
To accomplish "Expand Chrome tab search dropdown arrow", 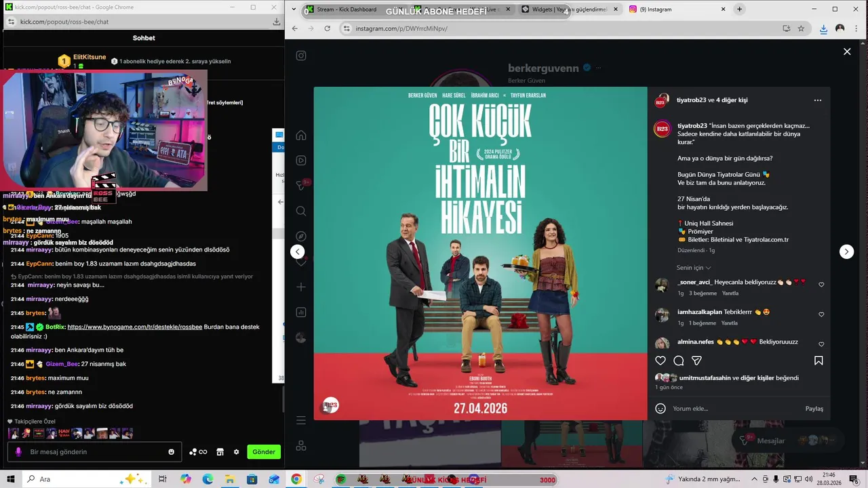I will coord(295,9).
